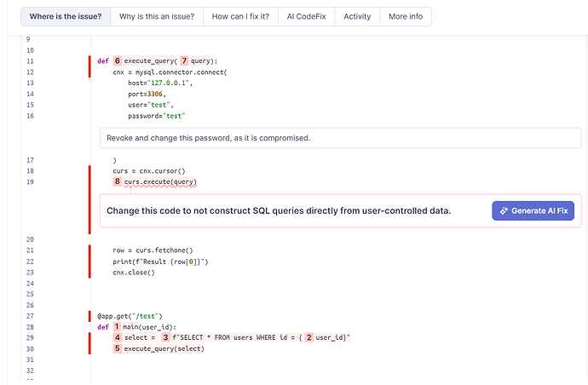This screenshot has height=385, width=588.
Task: Click the curs.execute(query) code line
Action: pos(160,182)
